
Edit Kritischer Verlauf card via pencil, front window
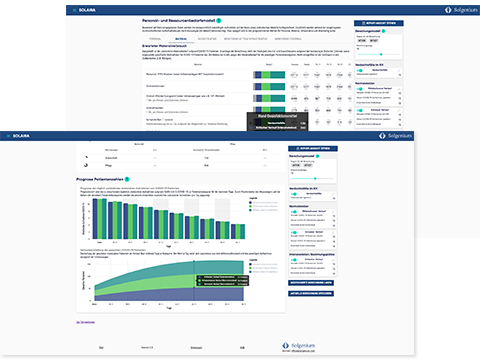click(x=333, y=260)
